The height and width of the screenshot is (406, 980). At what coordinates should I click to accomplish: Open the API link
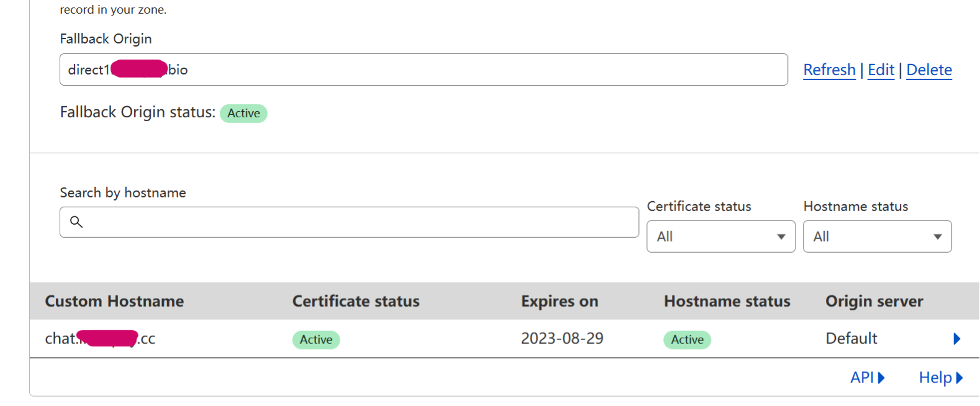click(x=867, y=377)
